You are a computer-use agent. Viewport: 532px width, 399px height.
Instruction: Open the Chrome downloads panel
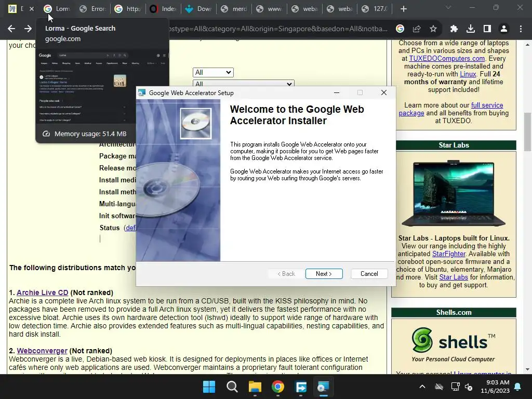[x=471, y=29]
